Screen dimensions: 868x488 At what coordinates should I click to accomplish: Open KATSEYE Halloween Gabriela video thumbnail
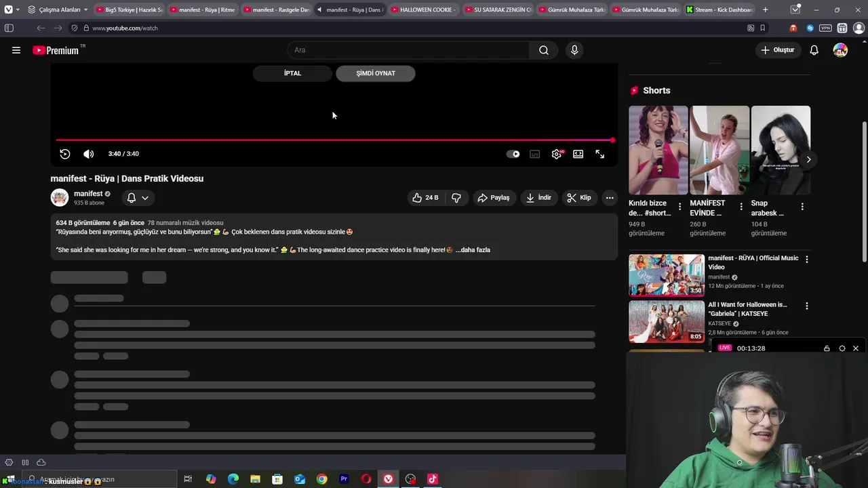pos(667,321)
